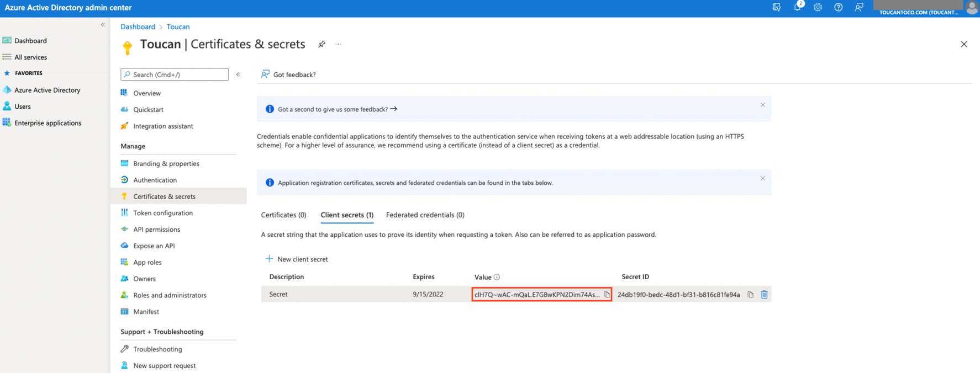Click the Search (Cmd+/) field
Viewport: 980px width, 373px height.
175,74
